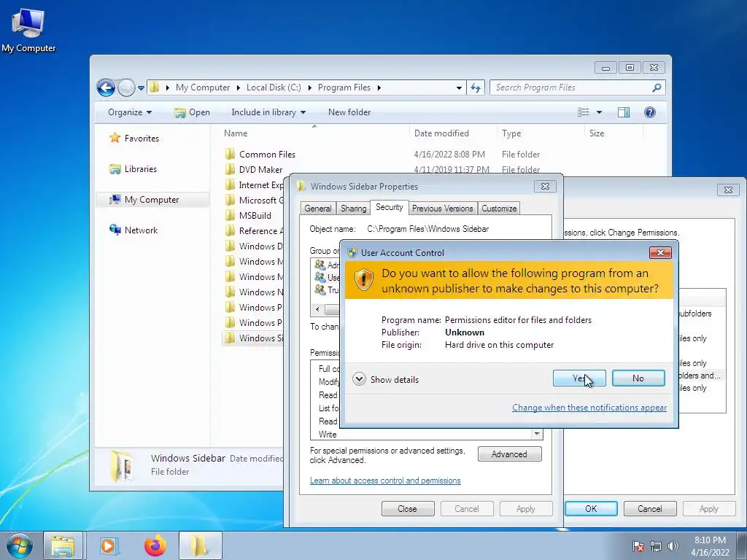Open the recent pages dropdown arrow

coord(141,87)
